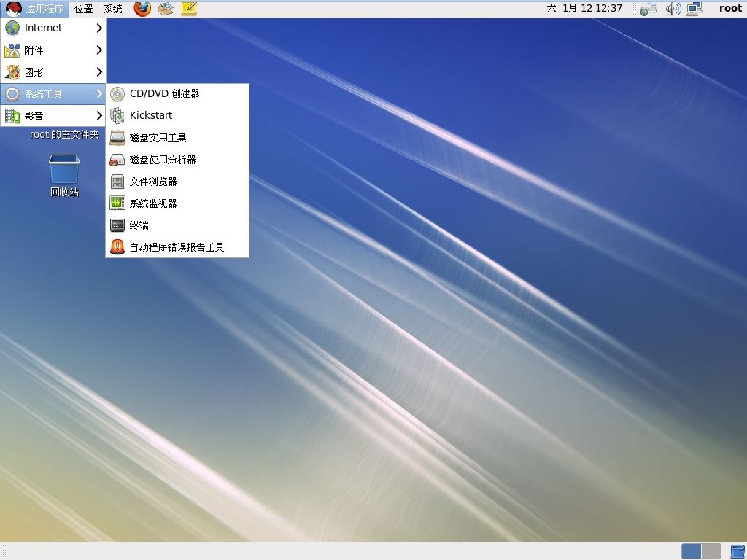This screenshot has width=747, height=560.
Task: Start CD/DVD 创建器
Action: 177,94
